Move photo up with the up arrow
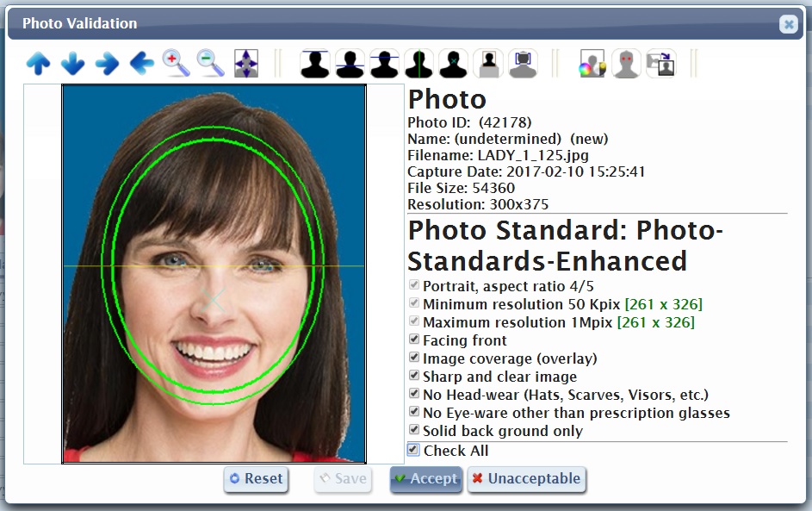 click(x=39, y=64)
